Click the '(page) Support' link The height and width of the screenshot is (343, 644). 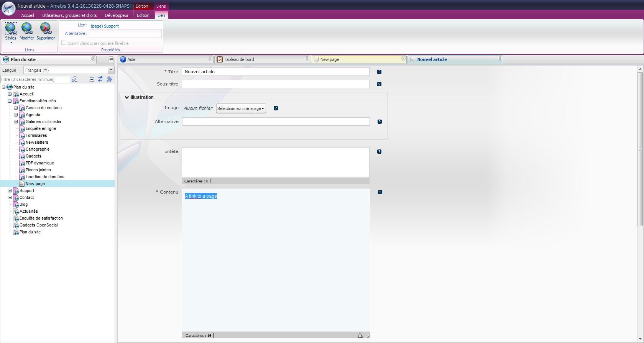click(105, 26)
